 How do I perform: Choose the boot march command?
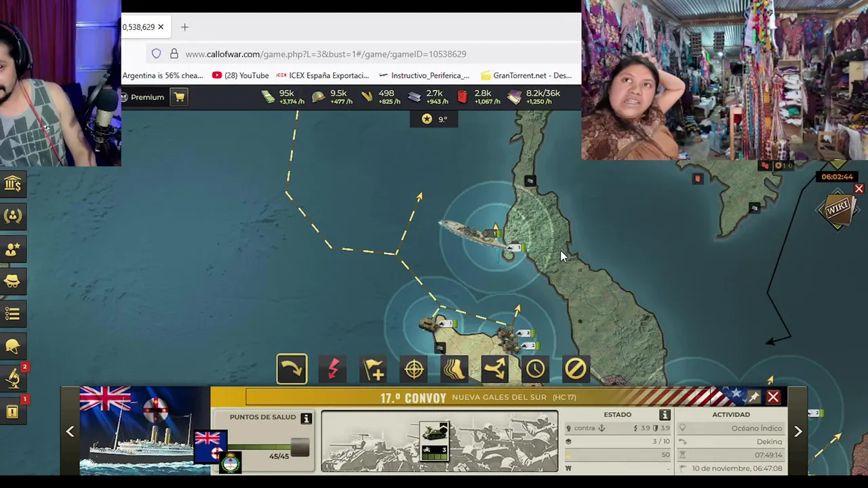[x=454, y=369]
